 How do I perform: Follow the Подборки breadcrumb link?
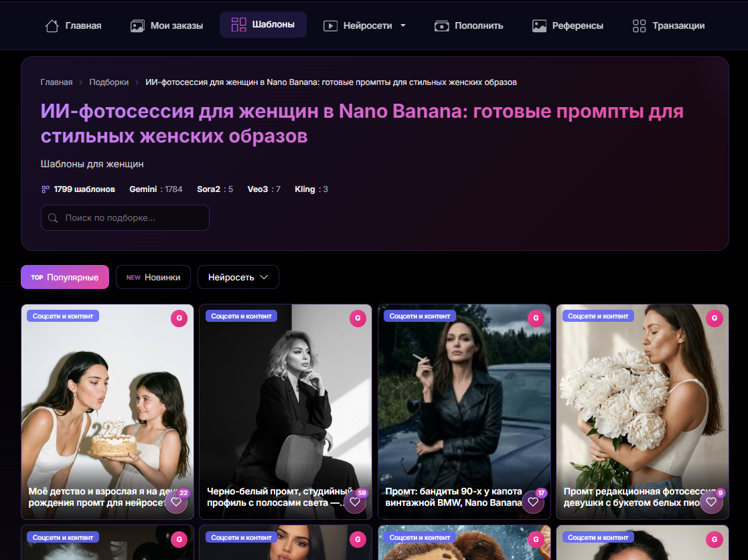pos(108,82)
